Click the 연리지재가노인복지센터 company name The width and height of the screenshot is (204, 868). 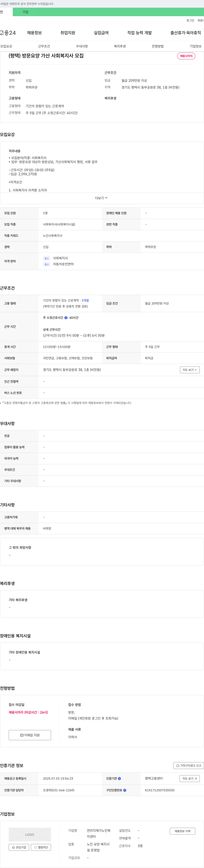(x=98, y=834)
